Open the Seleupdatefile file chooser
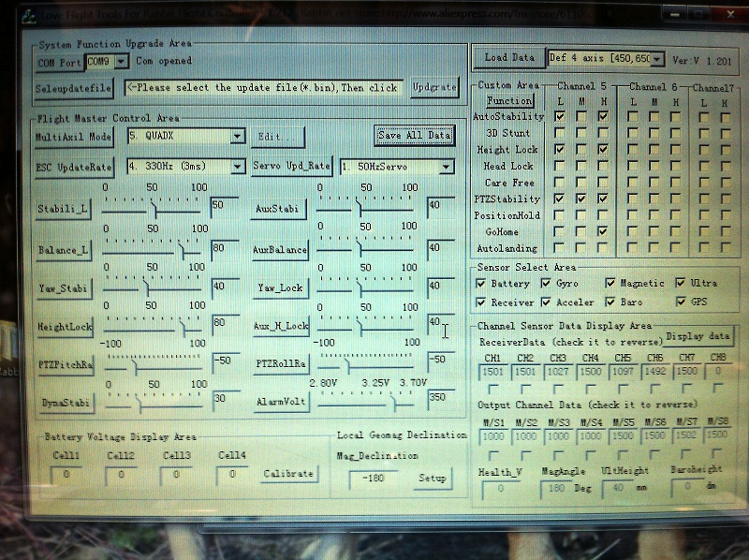This screenshot has width=749, height=560. 74,88
